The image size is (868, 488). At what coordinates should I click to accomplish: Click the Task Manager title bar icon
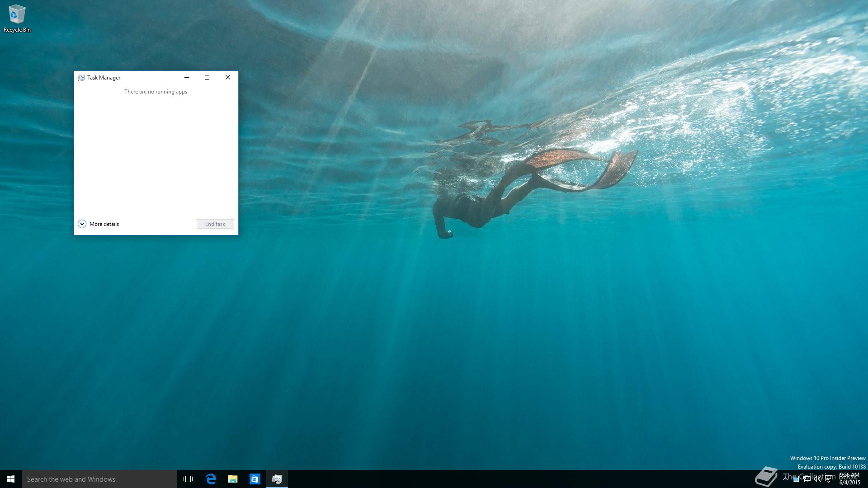81,78
